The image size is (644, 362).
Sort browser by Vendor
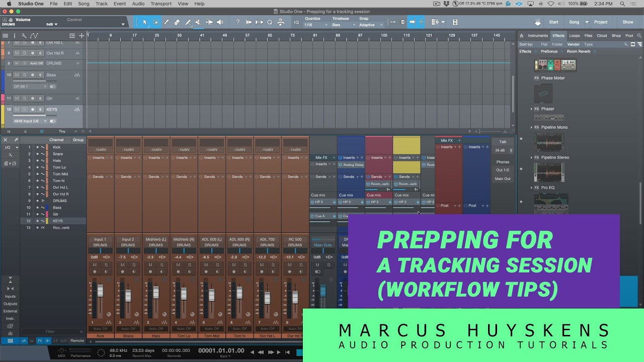(x=574, y=44)
